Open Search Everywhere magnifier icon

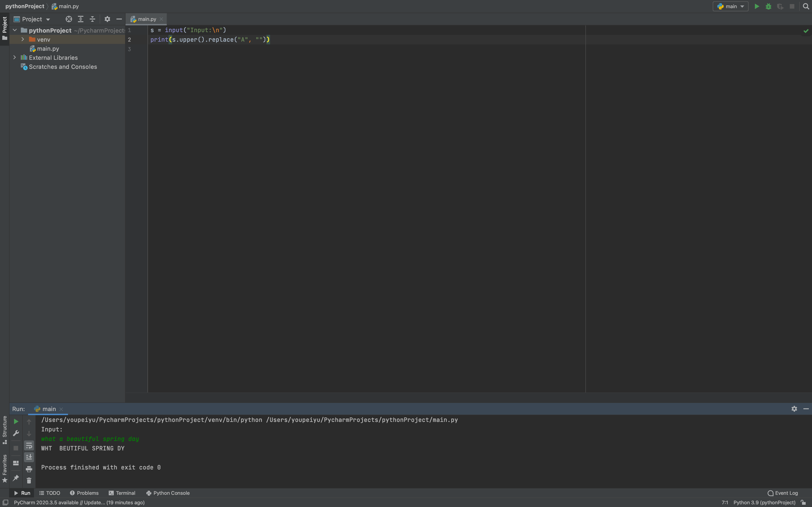pos(806,6)
